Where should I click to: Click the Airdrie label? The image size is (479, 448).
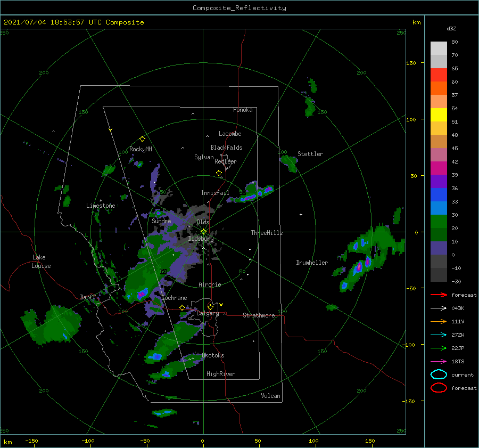[x=210, y=284]
